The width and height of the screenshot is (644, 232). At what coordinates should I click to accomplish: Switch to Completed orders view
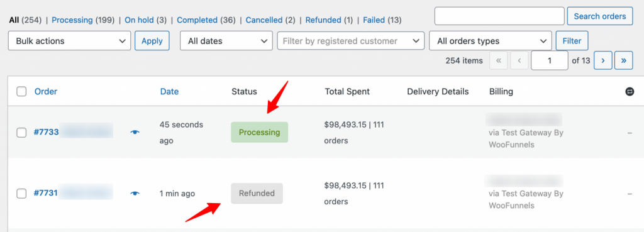click(x=197, y=19)
